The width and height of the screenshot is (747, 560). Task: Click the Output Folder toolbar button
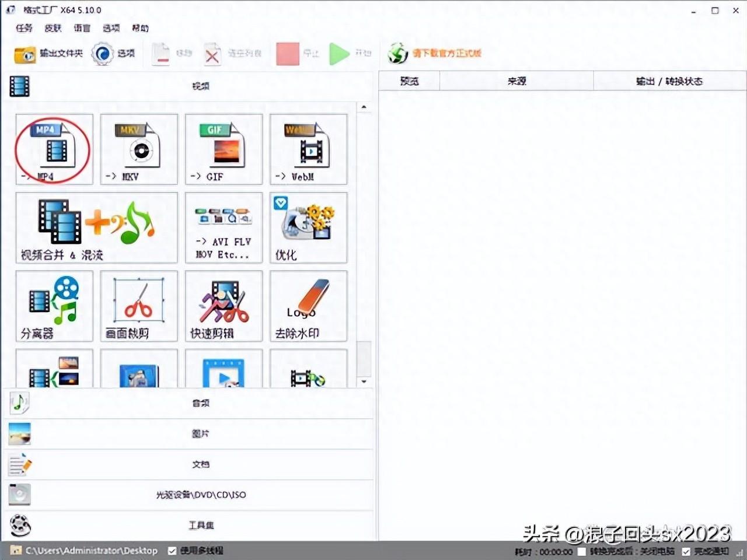pyautogui.click(x=49, y=54)
